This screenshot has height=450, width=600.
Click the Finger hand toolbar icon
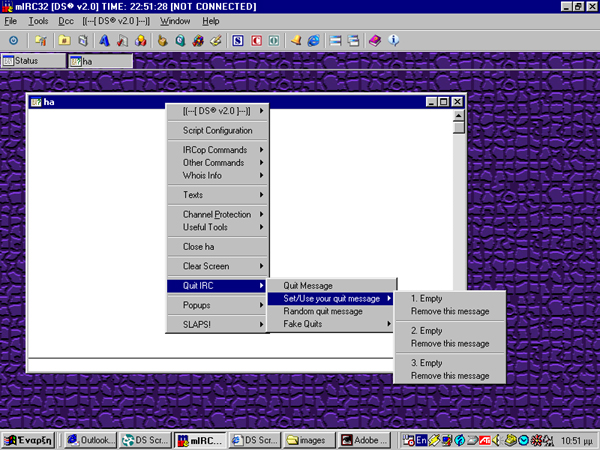[x=162, y=40]
